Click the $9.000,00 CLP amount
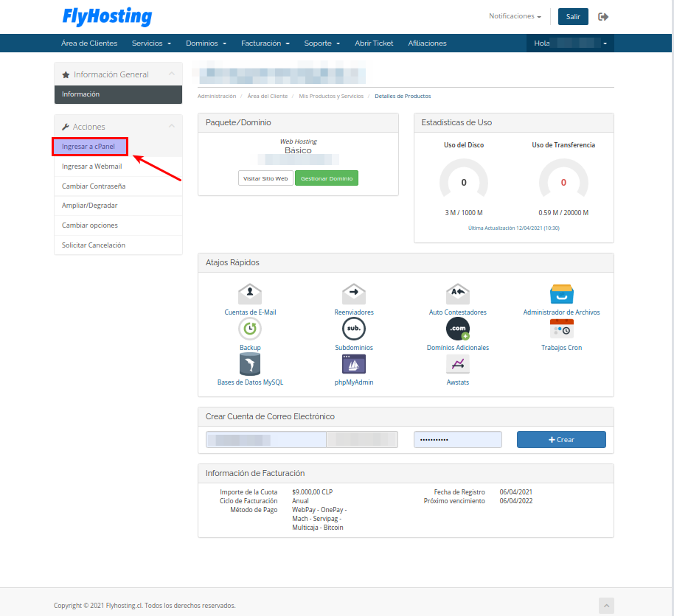Image resolution: width=674 pixels, height=616 pixels. tap(313, 492)
